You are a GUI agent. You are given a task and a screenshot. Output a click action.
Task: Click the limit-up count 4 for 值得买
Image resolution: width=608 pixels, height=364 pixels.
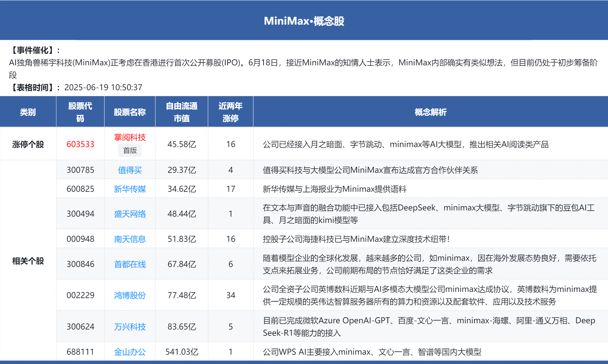click(231, 170)
